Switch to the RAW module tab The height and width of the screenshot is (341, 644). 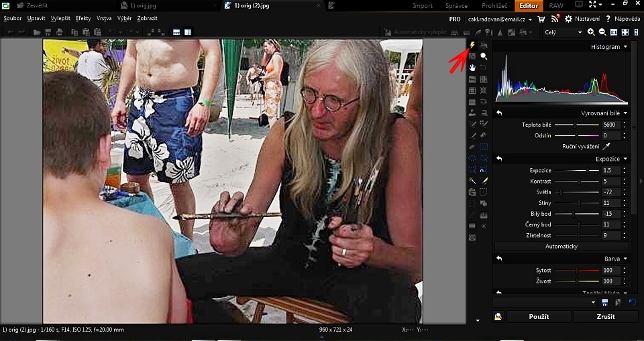click(556, 6)
